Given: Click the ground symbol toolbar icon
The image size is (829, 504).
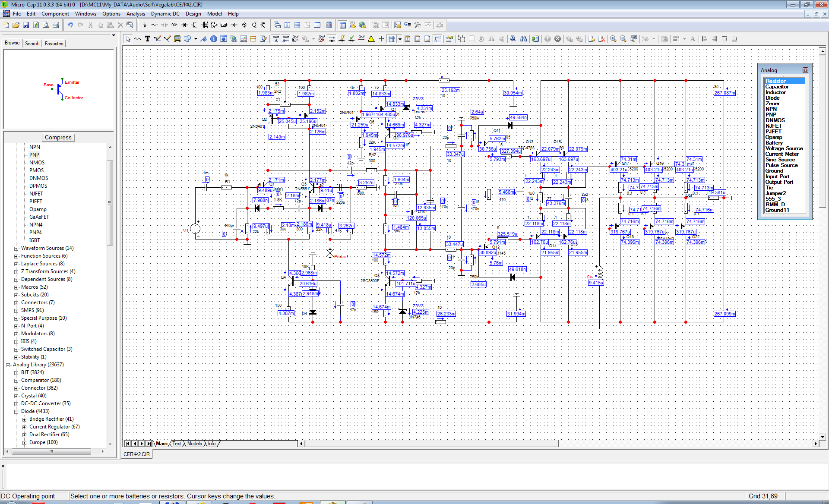Looking at the screenshot, I should [x=145, y=25].
